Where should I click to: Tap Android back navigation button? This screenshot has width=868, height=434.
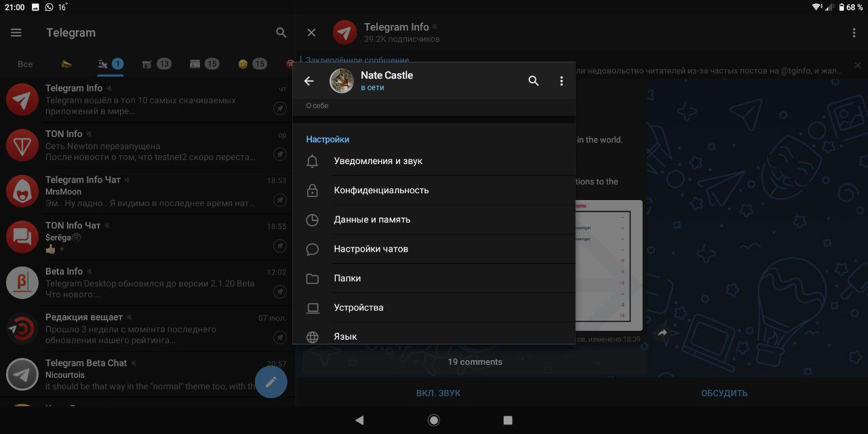point(359,420)
